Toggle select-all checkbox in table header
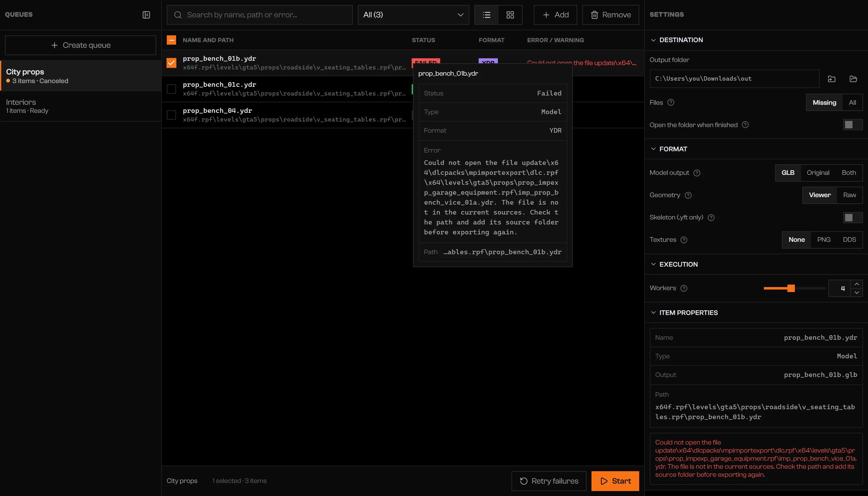This screenshot has height=496, width=868. pos(171,40)
